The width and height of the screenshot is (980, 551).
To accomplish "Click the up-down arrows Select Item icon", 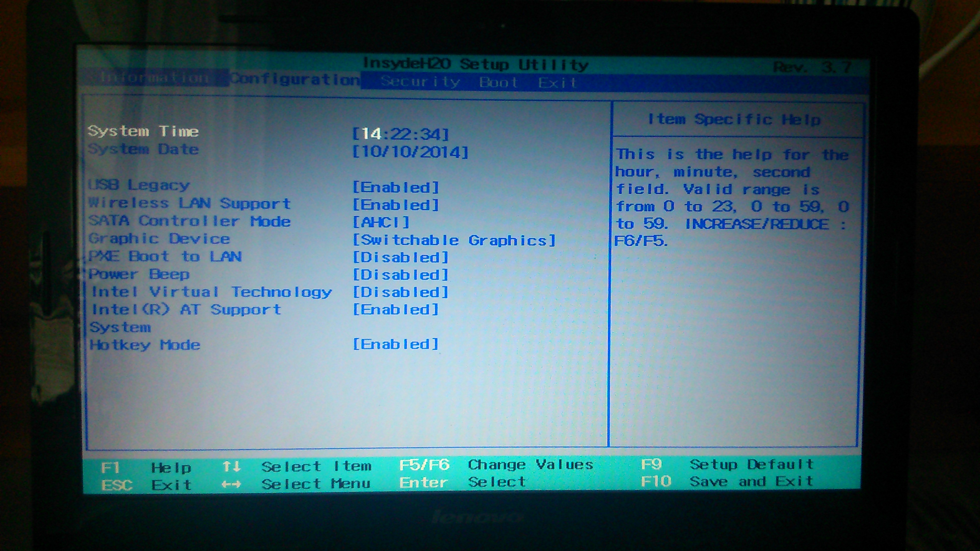I will [x=231, y=466].
